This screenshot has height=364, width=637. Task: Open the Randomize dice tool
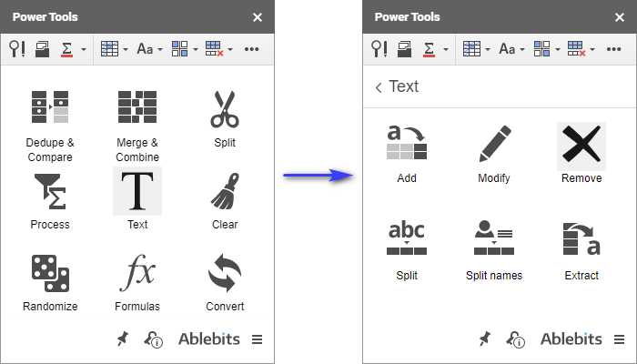coord(50,283)
